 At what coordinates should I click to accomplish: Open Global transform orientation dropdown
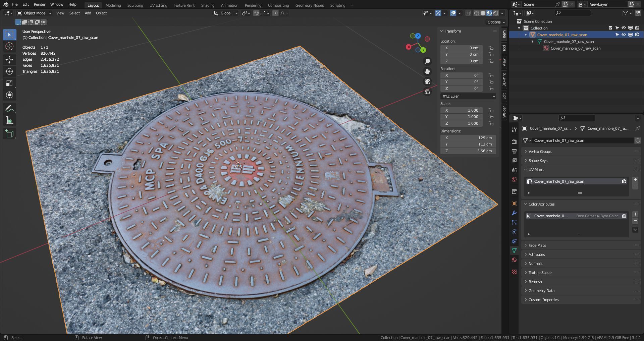pos(225,13)
